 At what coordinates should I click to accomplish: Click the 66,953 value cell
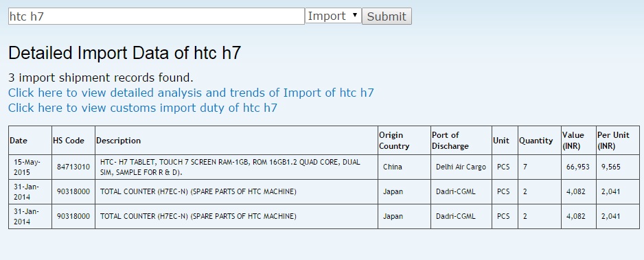(579, 167)
